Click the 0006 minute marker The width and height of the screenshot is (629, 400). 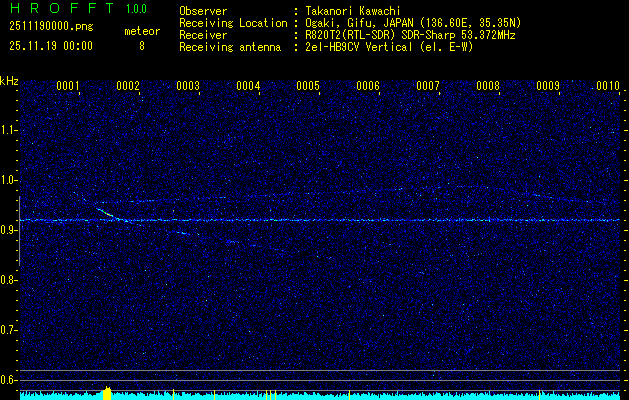(x=368, y=86)
